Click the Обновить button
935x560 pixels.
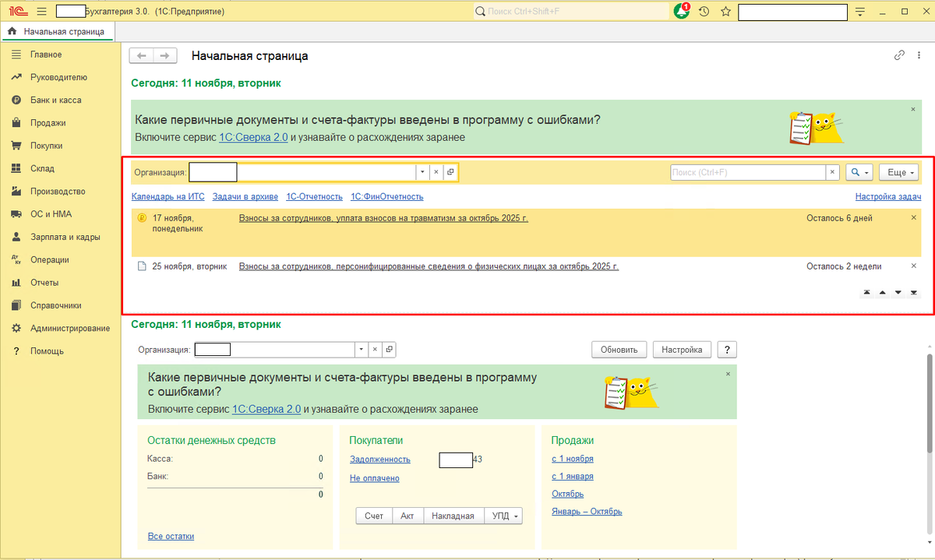(x=619, y=350)
